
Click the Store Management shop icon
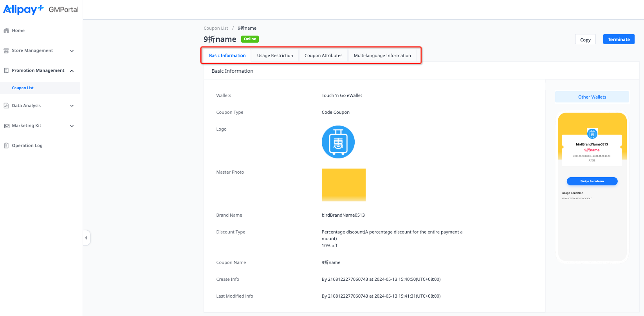pos(6,50)
